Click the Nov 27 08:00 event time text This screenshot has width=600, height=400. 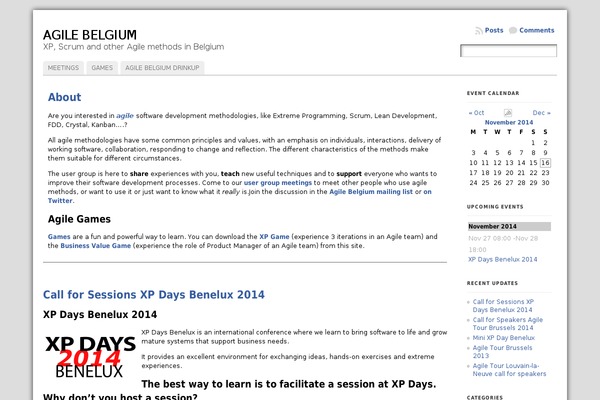(503, 244)
